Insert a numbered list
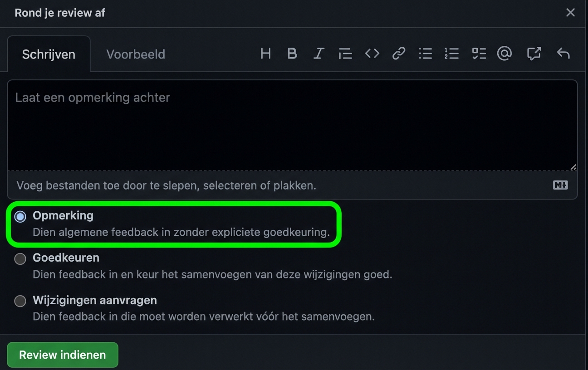Image resolution: width=588 pixels, height=370 pixels. 451,54
